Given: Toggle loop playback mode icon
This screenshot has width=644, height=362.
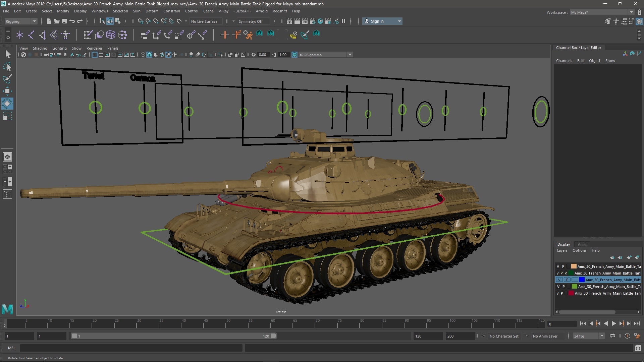Looking at the screenshot, I should [x=612, y=336].
